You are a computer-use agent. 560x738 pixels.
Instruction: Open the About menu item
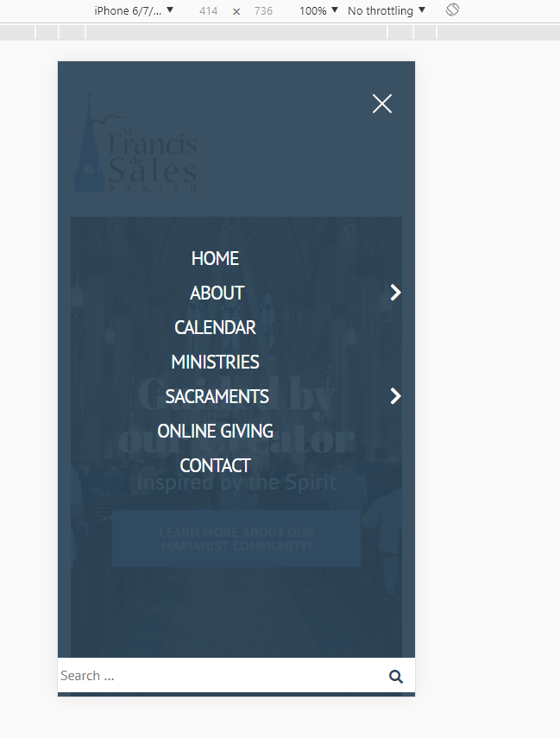pos(217,293)
